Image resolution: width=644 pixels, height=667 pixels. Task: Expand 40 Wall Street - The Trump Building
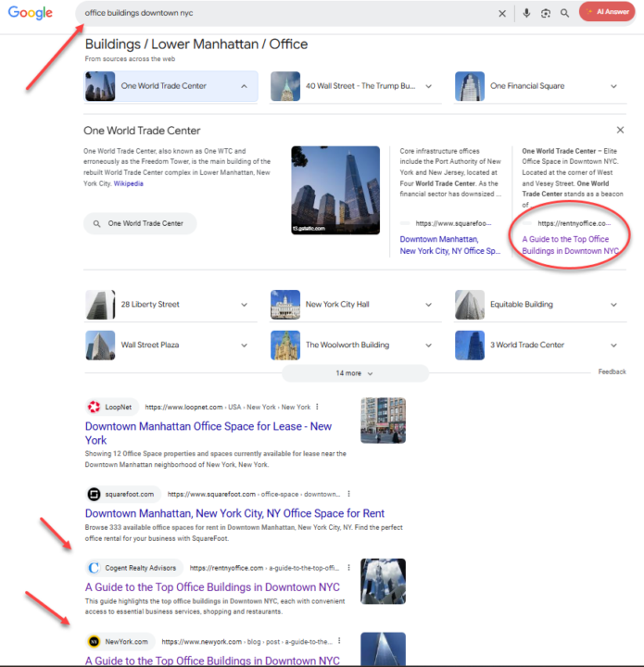(x=429, y=86)
